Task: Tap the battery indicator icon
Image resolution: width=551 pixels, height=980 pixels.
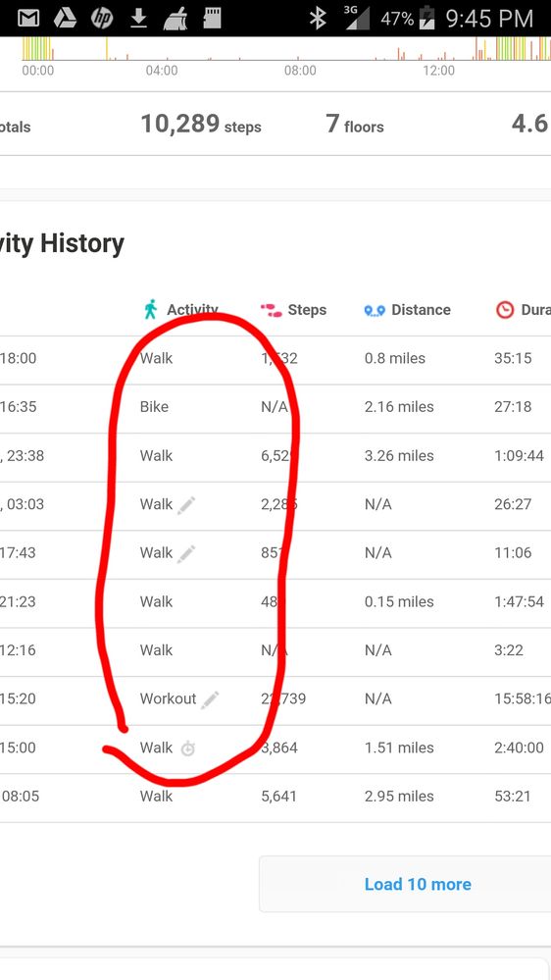Action: tap(427, 18)
